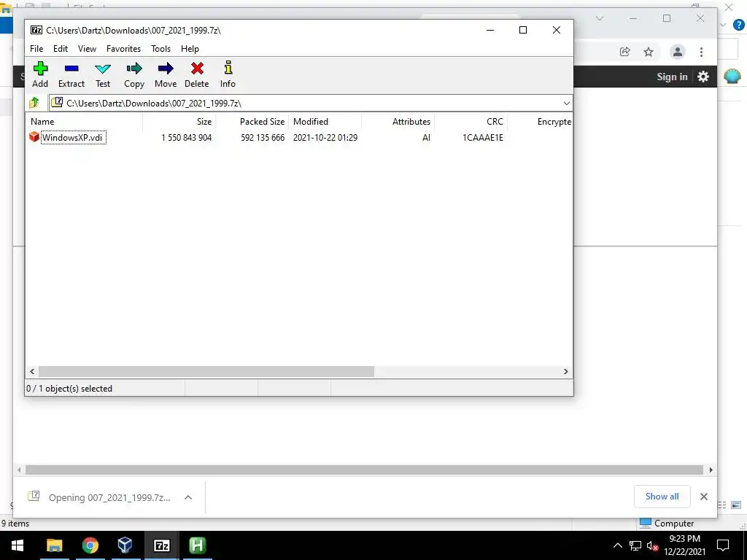The width and height of the screenshot is (747, 560).
Task: Click the Chrome tab search chevron
Action: (600, 18)
